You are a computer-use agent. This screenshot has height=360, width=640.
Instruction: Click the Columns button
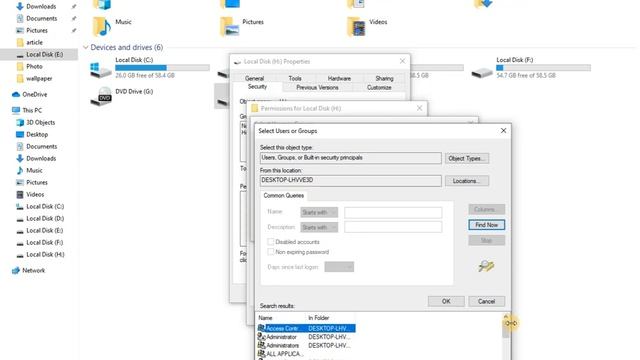[487, 209]
